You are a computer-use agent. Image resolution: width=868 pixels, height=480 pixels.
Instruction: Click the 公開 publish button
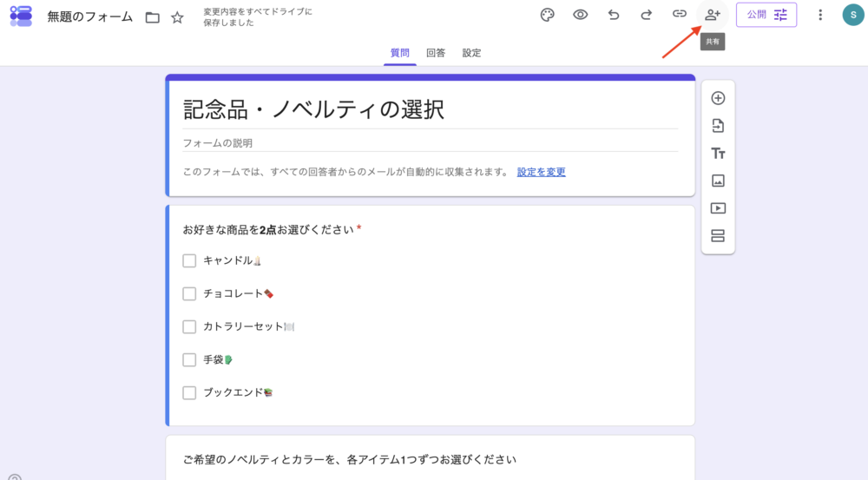pos(766,15)
